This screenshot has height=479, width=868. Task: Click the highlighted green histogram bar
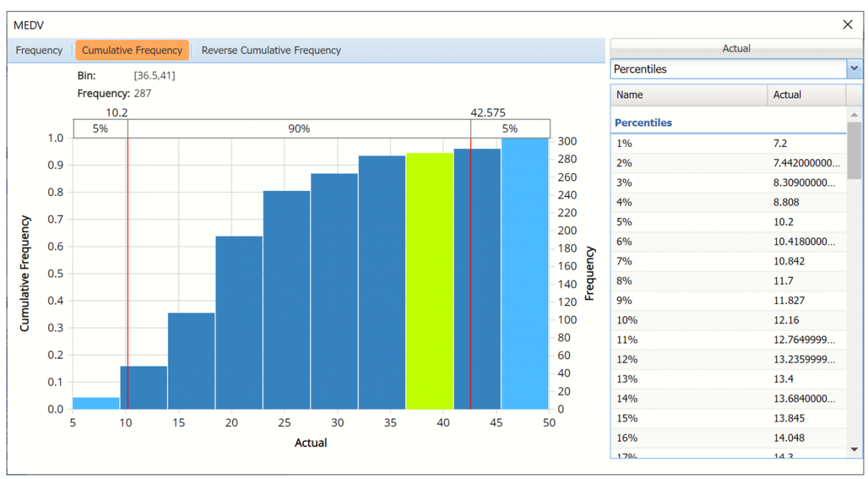tap(430, 281)
